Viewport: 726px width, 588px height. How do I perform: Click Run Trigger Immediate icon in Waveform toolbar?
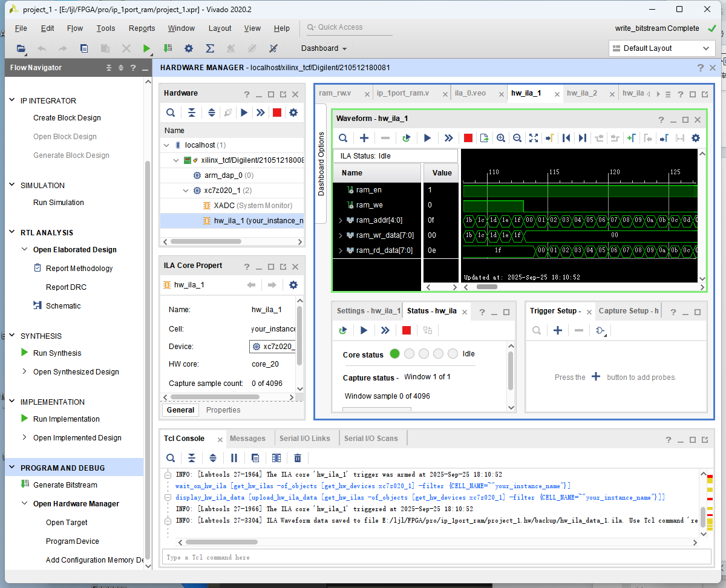[448, 138]
